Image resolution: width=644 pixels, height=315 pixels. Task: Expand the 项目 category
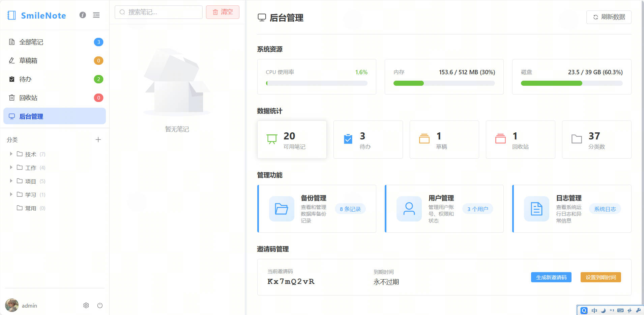pos(11,181)
